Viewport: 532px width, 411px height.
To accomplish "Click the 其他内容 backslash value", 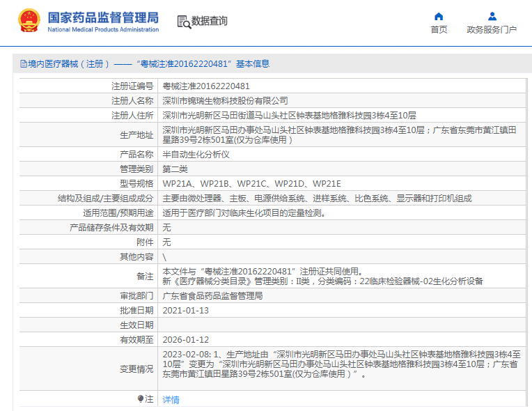I will 164,257.
